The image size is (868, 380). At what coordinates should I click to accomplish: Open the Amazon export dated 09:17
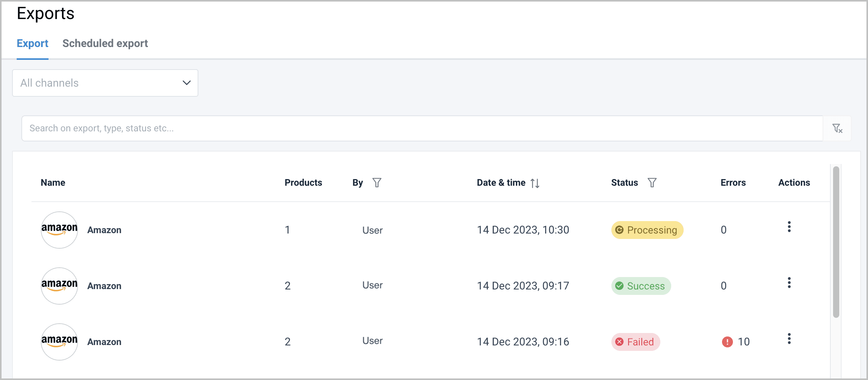(104, 286)
